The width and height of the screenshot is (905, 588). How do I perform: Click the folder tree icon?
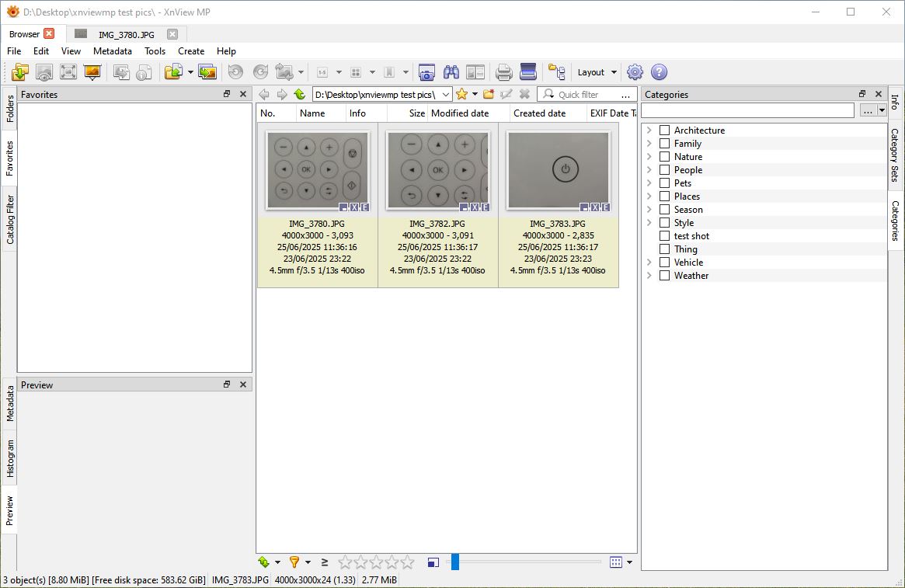pos(556,72)
